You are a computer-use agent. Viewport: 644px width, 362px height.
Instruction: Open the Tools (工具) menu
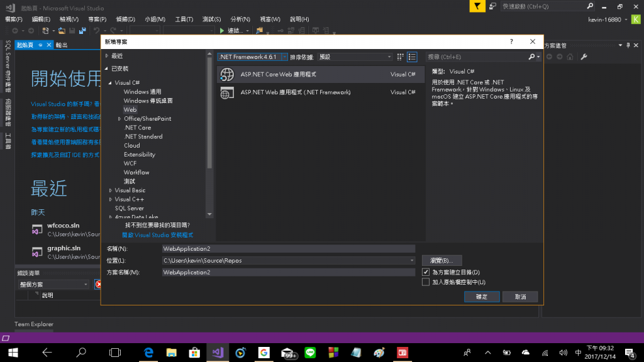click(184, 19)
